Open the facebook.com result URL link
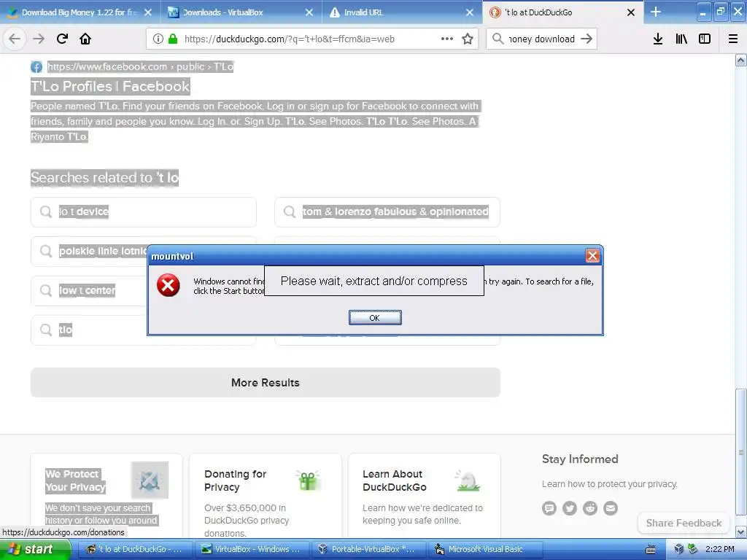The image size is (747, 560). coord(140,66)
